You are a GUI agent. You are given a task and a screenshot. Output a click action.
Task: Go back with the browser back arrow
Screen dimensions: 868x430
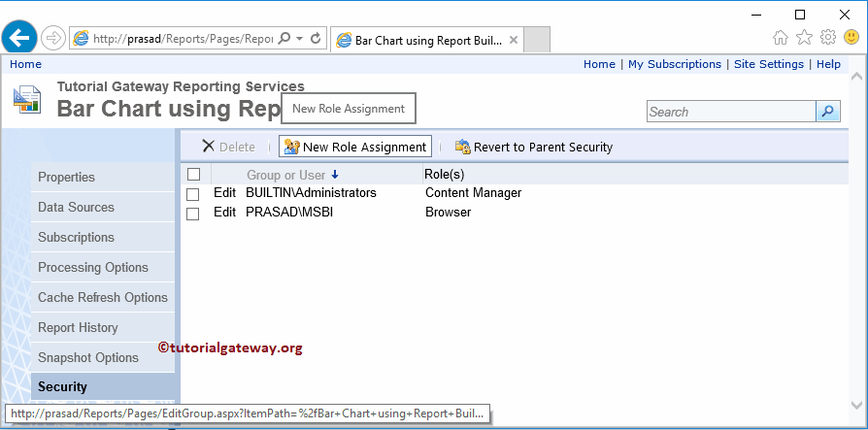click(19, 38)
